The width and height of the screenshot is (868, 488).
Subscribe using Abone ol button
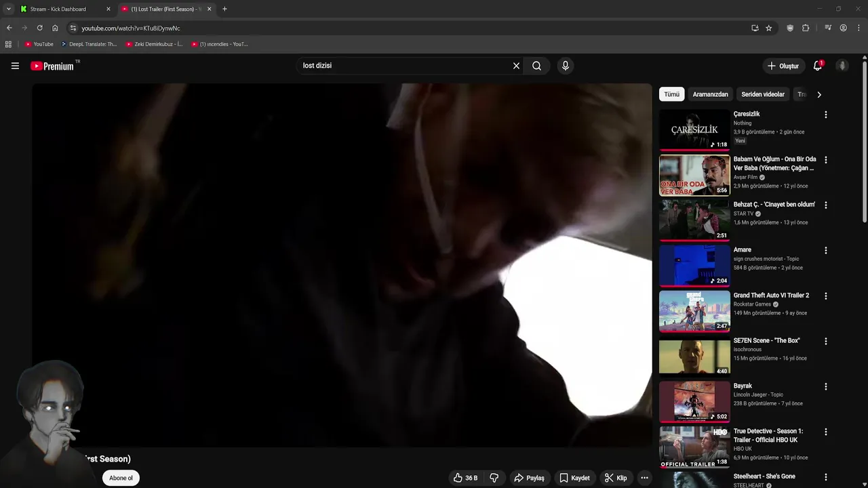121,478
